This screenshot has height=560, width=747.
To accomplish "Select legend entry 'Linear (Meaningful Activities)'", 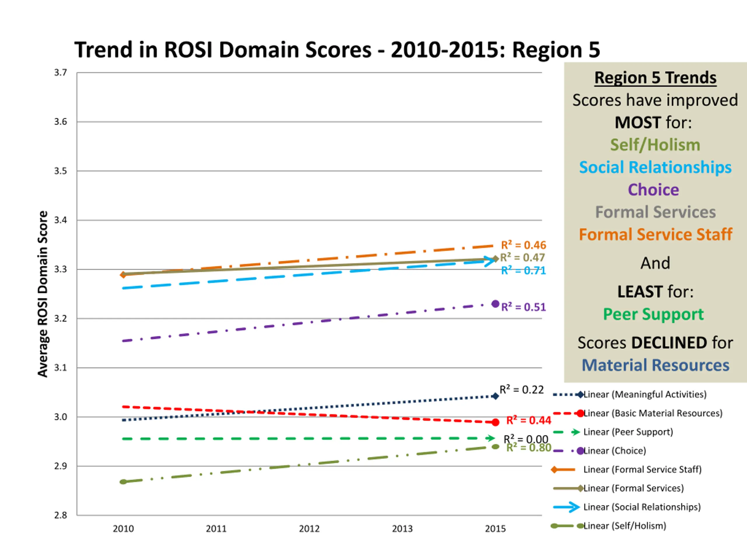I will coord(630,395).
